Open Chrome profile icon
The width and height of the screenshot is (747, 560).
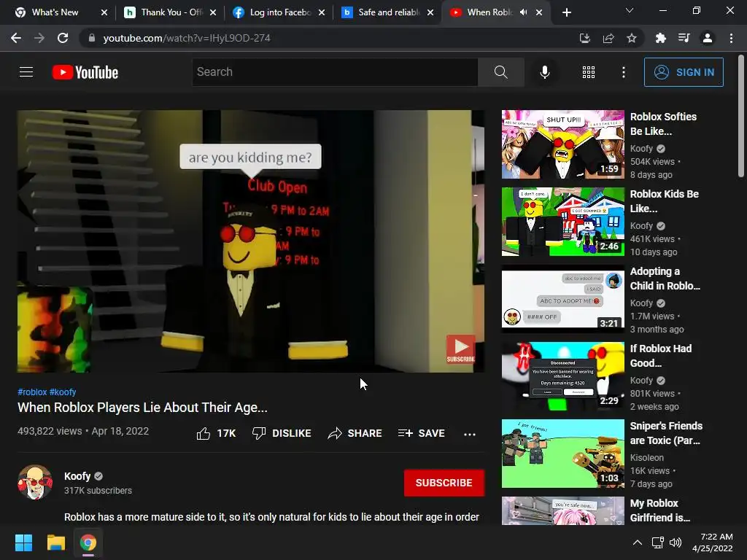pos(708,38)
